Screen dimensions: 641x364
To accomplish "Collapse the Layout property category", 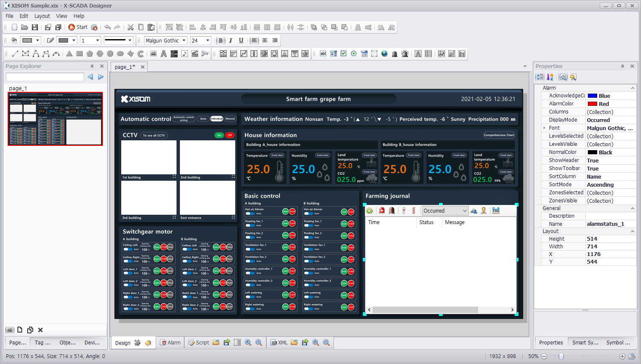I will point(632,231).
